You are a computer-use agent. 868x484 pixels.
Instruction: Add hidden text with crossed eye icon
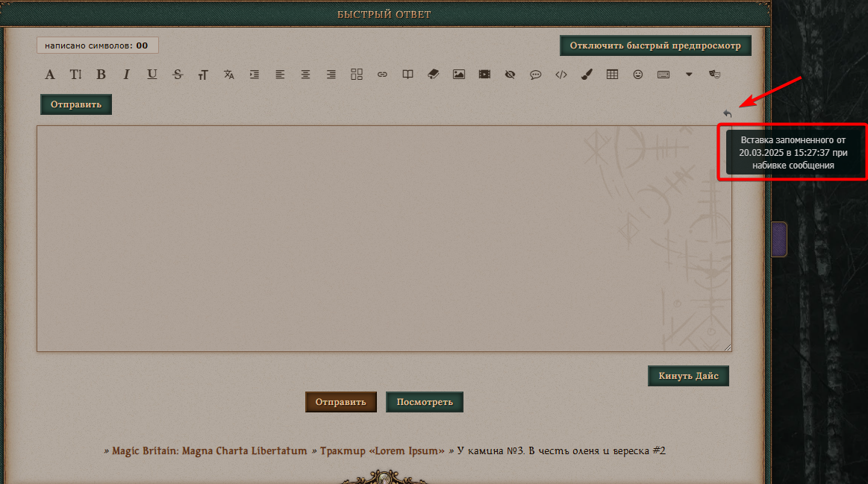[510, 75]
